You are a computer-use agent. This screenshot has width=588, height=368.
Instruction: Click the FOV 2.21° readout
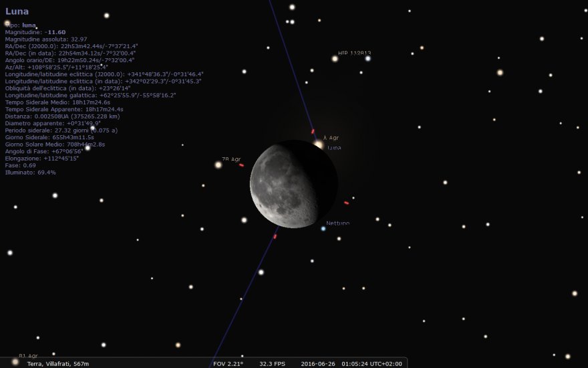pos(228,363)
